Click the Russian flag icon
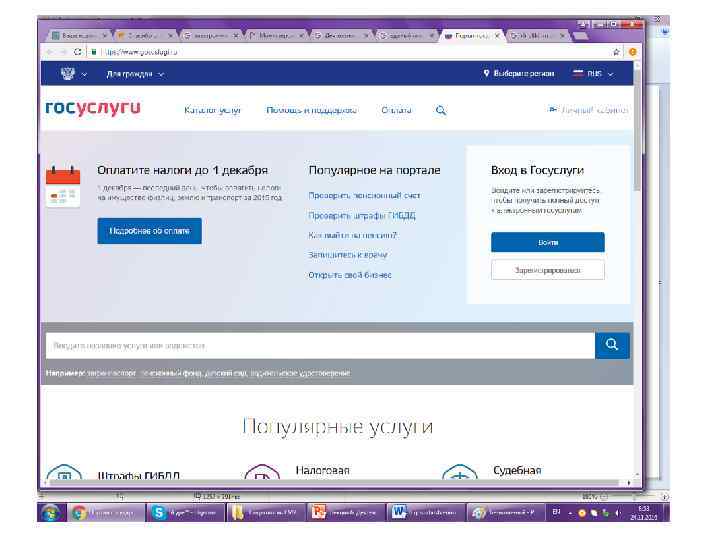This screenshot has width=720, height=540. [578, 73]
